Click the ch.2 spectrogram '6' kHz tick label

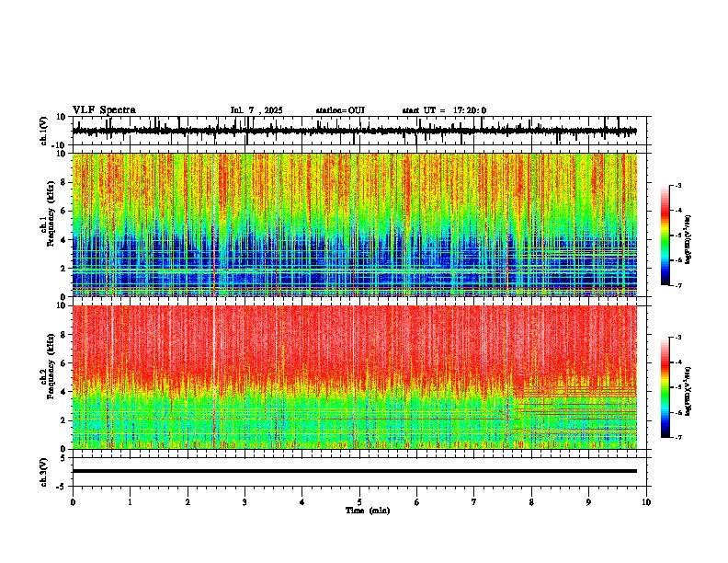click(x=63, y=363)
